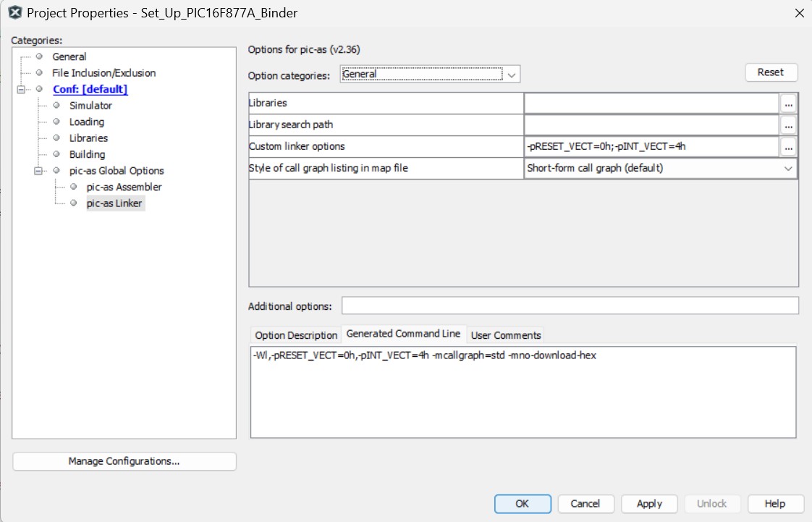812x522 pixels.
Task: Open Manage Configurations dialog
Action: coord(124,461)
